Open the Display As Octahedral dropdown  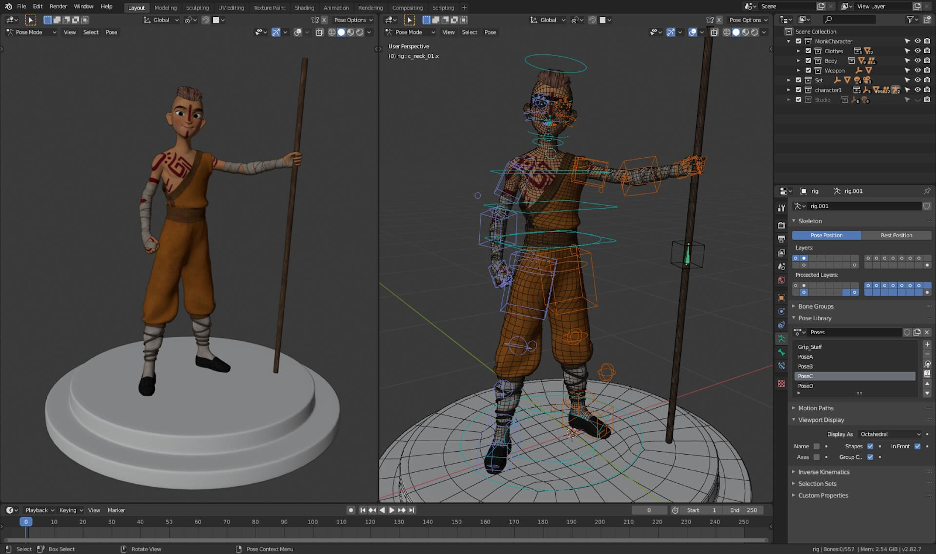tap(889, 434)
